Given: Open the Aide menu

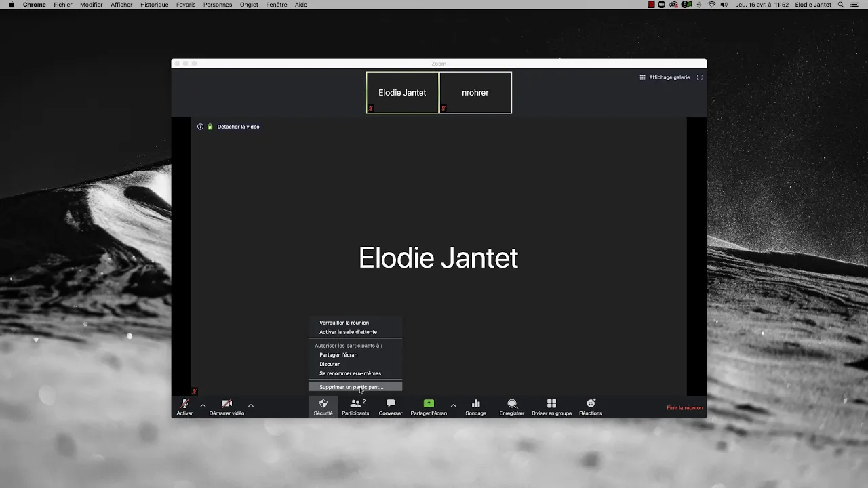Looking at the screenshot, I should coord(301,5).
